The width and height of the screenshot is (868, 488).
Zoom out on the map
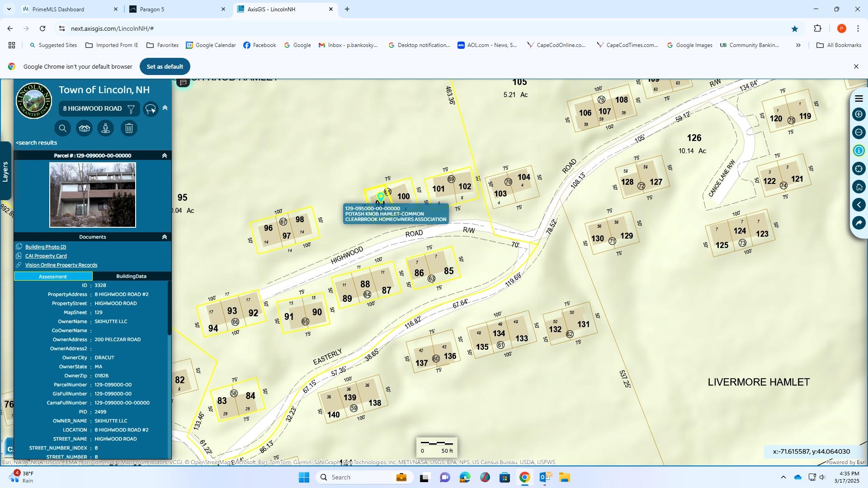pos(859,132)
